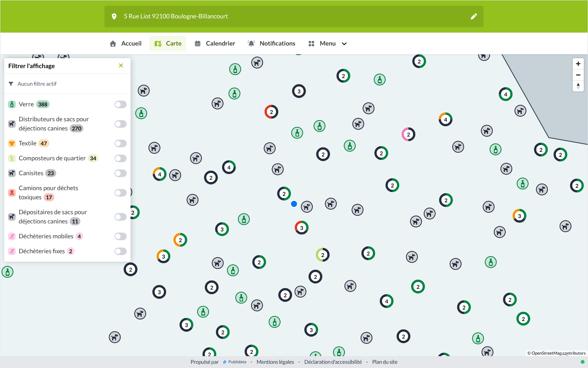
Task: Toggle the Canisites filter switch
Action: pos(121,173)
